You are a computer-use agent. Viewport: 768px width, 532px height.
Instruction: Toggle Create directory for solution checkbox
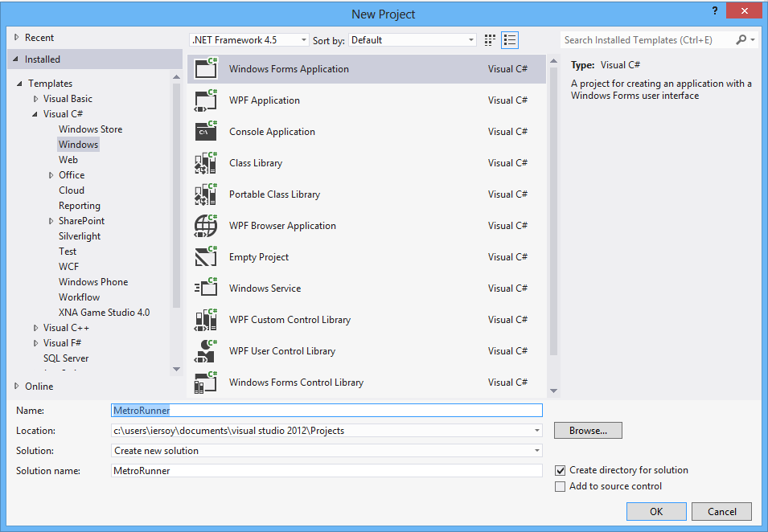point(560,470)
